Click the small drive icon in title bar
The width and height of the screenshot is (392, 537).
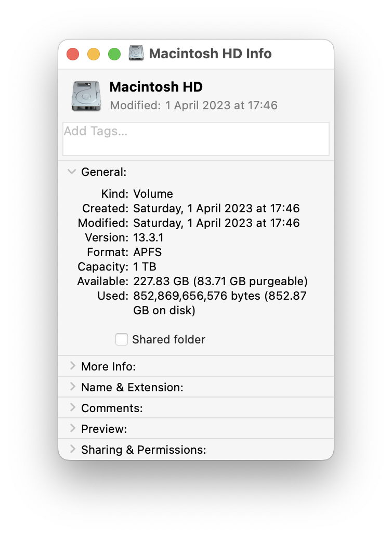tap(136, 53)
